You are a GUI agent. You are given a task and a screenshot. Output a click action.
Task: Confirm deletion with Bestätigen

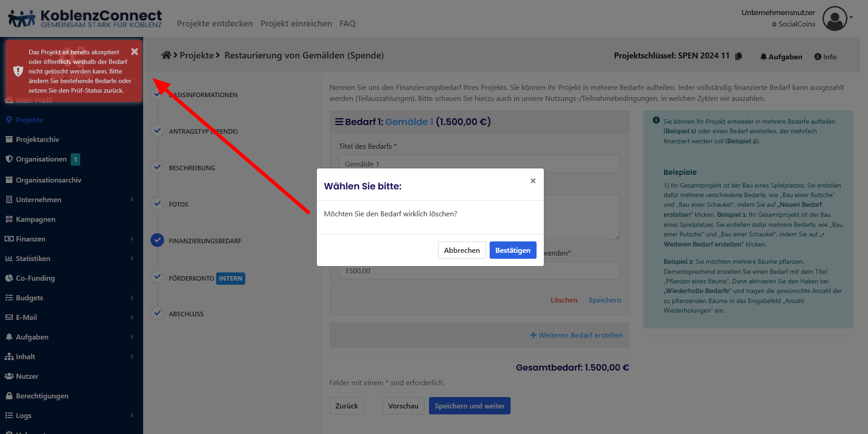pos(512,250)
